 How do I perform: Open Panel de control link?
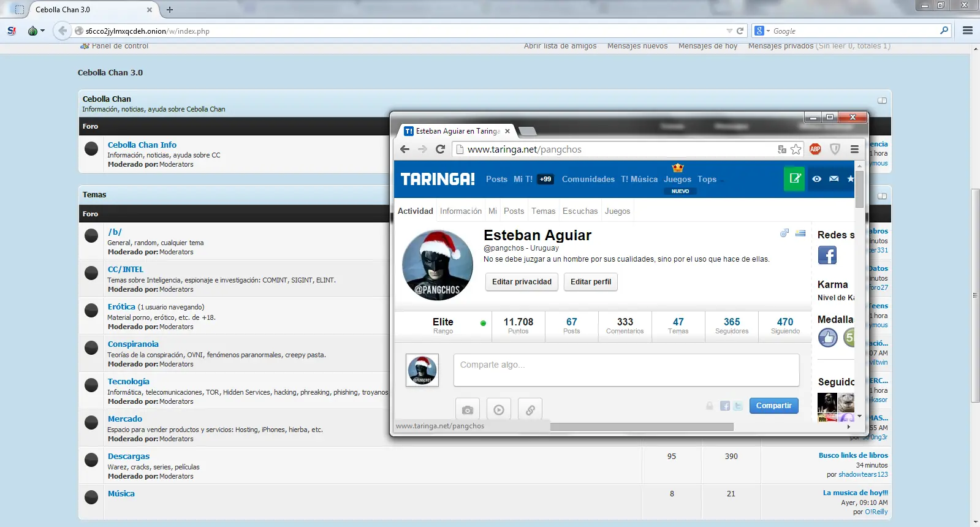(120, 46)
